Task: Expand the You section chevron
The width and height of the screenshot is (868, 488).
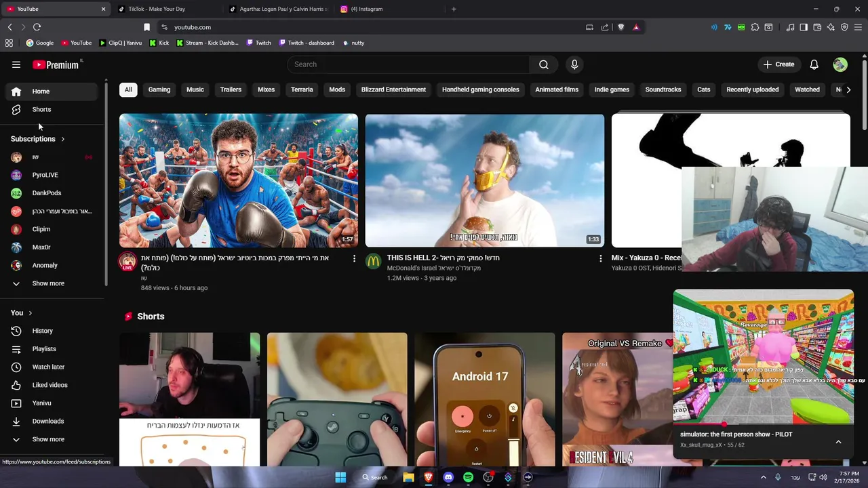Action: click(30, 313)
